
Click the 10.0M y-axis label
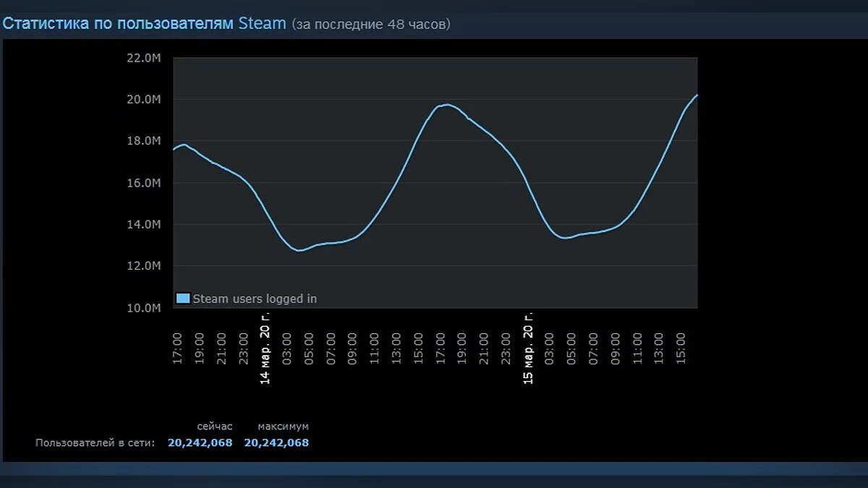pos(143,308)
